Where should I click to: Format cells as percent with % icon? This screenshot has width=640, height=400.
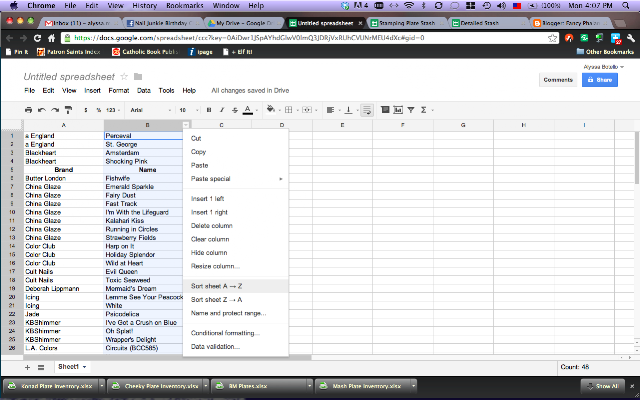click(98, 110)
